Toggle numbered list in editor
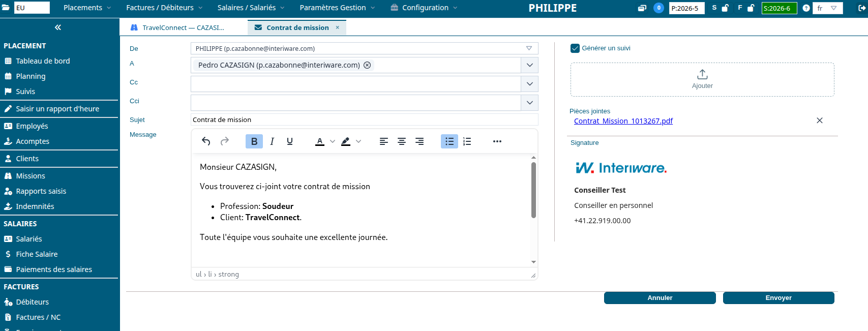 click(467, 141)
